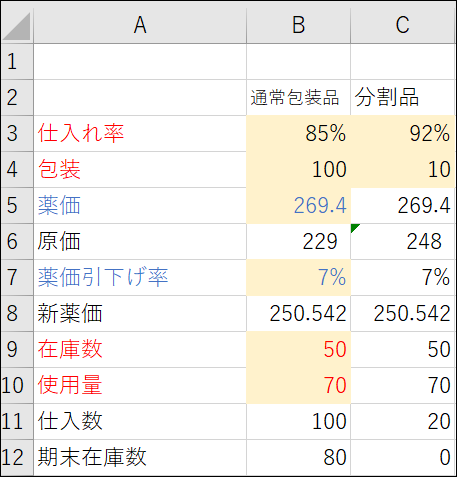This screenshot has width=457, height=477.
Task: Select column B header
Action: pyautogui.click(x=298, y=25)
